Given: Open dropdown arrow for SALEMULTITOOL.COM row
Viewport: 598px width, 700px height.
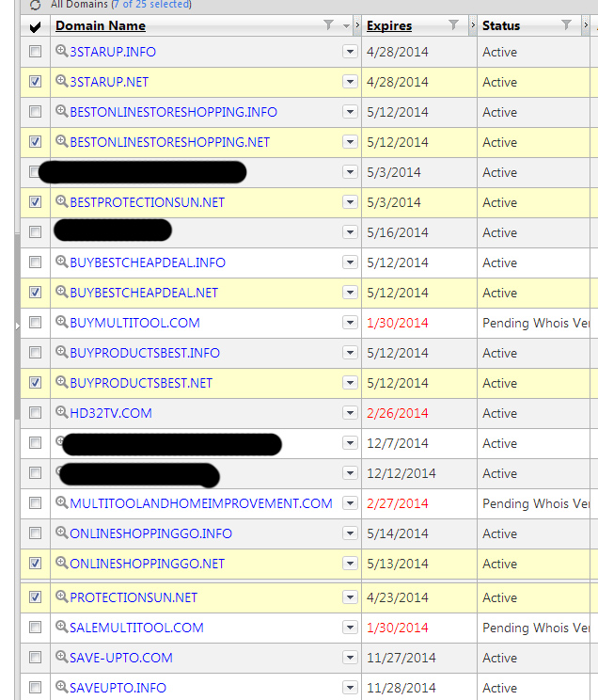Looking at the screenshot, I should tap(351, 628).
